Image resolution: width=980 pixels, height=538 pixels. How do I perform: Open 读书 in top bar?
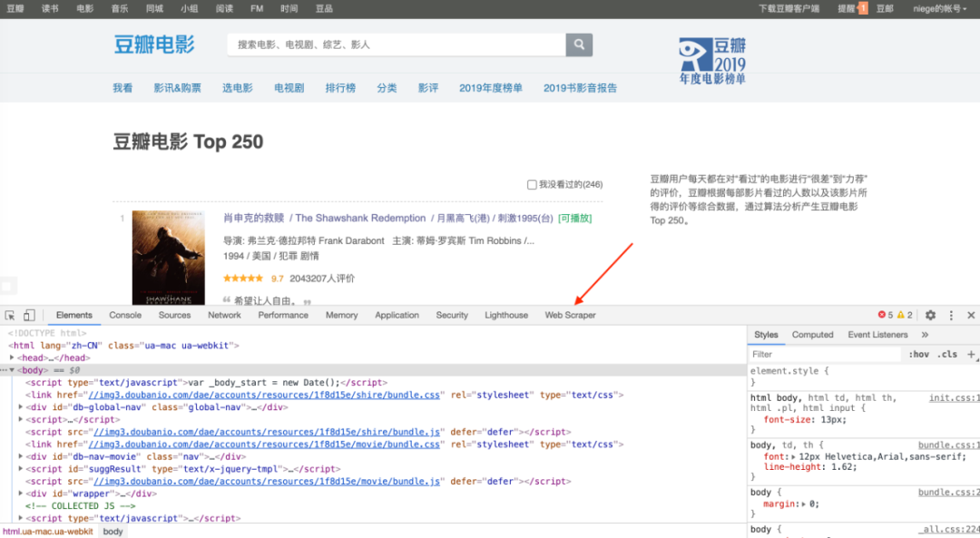[50, 9]
